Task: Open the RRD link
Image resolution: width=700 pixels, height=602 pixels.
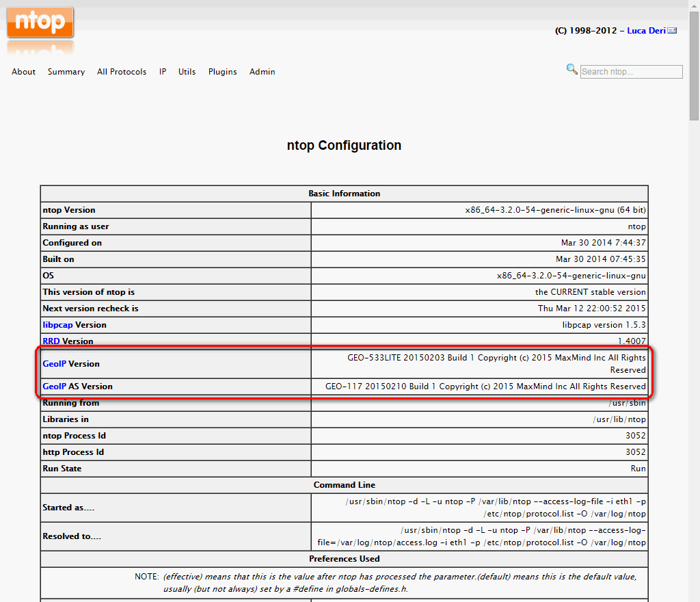Action: coord(51,341)
